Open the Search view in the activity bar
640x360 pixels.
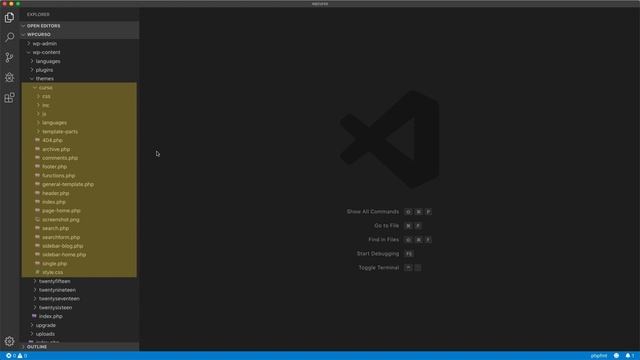pos(9,37)
